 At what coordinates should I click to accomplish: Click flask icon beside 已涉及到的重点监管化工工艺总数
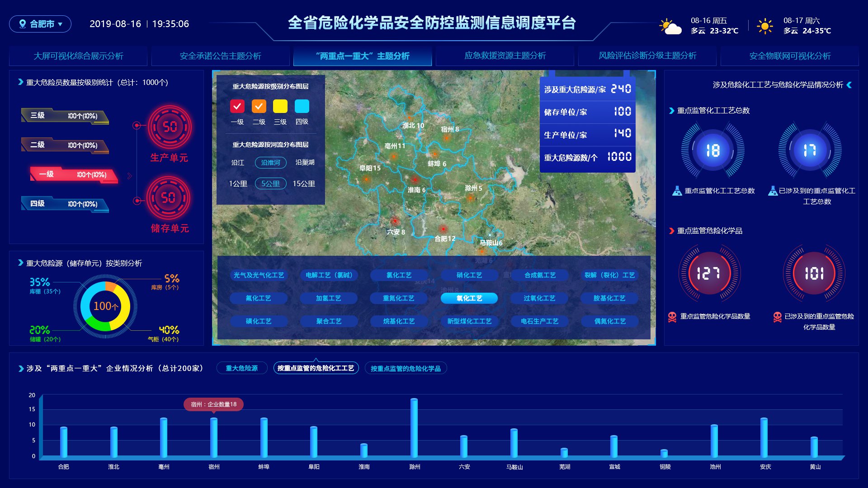click(x=773, y=191)
